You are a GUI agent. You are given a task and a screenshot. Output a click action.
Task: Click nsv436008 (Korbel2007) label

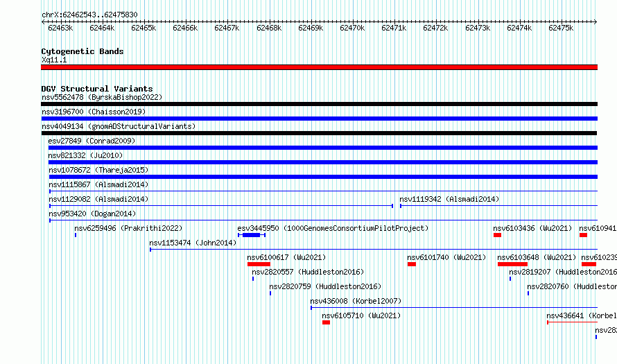tap(356, 301)
